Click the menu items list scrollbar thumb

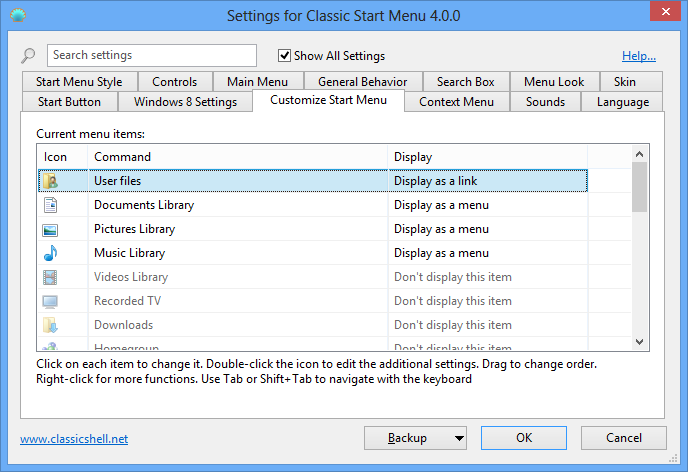tap(640, 186)
